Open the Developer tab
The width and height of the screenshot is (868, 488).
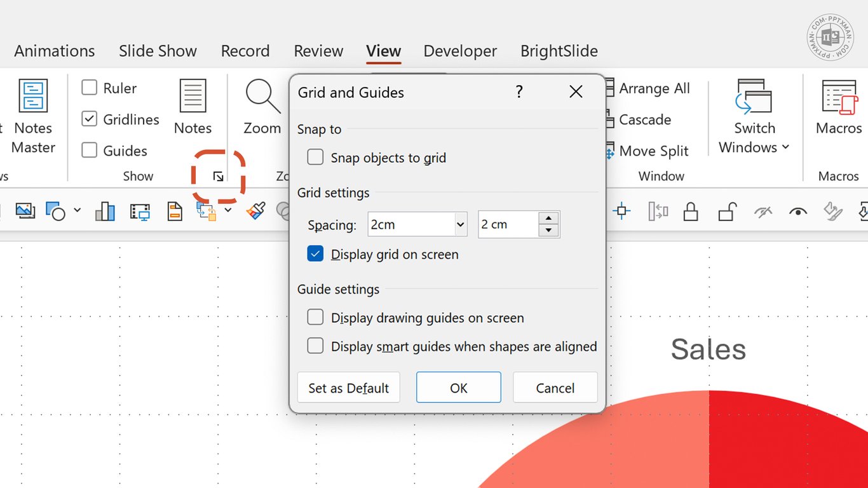pos(460,51)
